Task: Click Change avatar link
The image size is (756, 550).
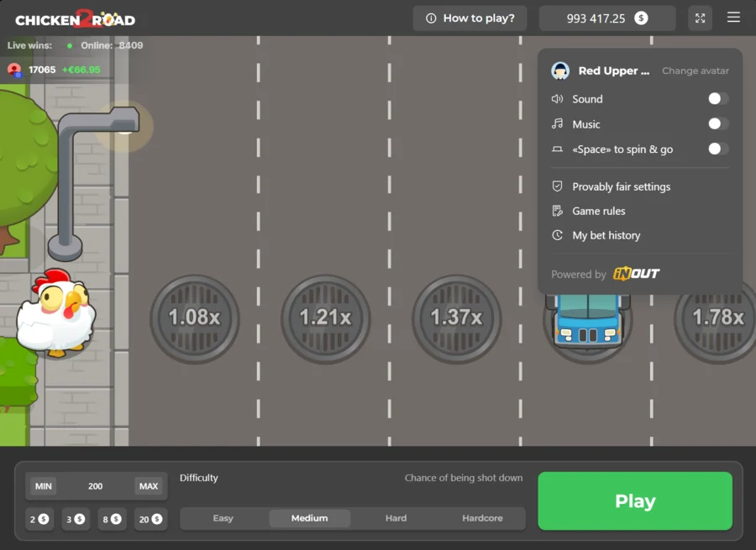Action: click(x=696, y=71)
